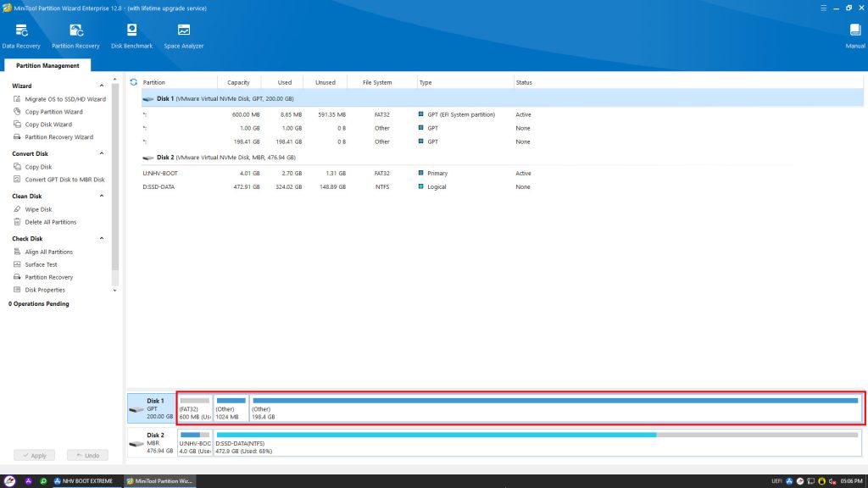Select Convert GPT Disk to MBR Disk

click(58, 180)
